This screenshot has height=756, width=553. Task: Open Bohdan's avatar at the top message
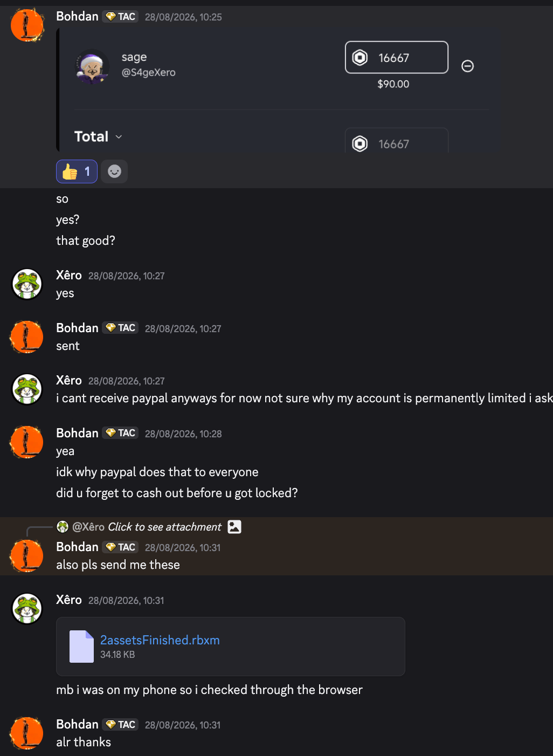pyautogui.click(x=27, y=25)
